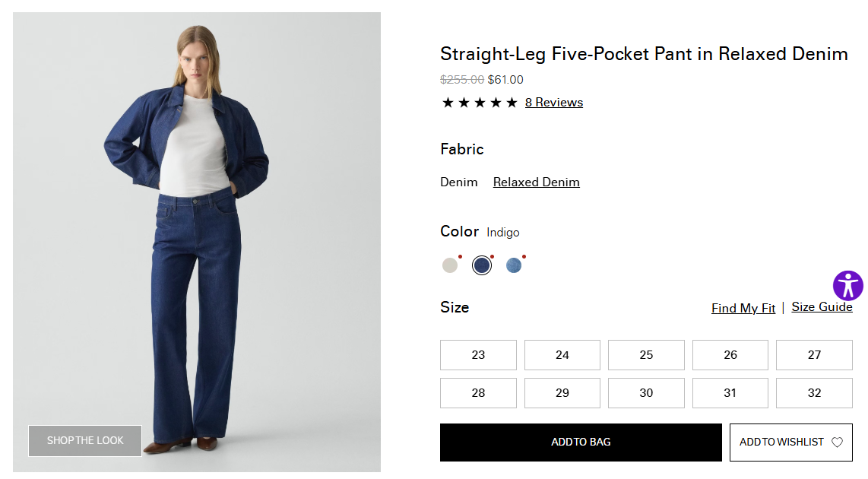Click the Add to Bag button
868x479 pixels.
[581, 443]
